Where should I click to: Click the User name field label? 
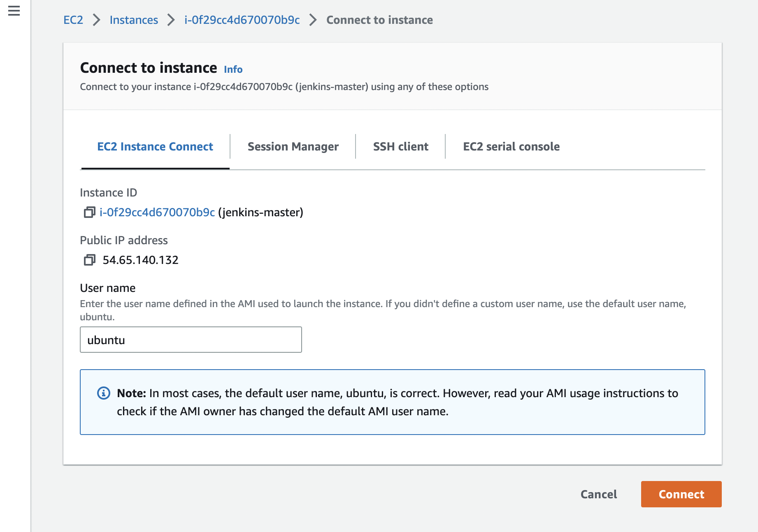(x=108, y=288)
